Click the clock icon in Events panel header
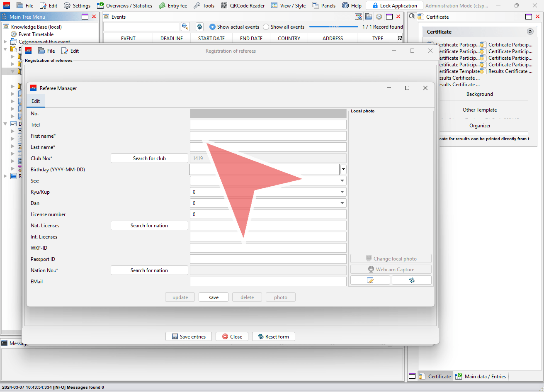Viewport: 544px width, 392px height. (379, 17)
